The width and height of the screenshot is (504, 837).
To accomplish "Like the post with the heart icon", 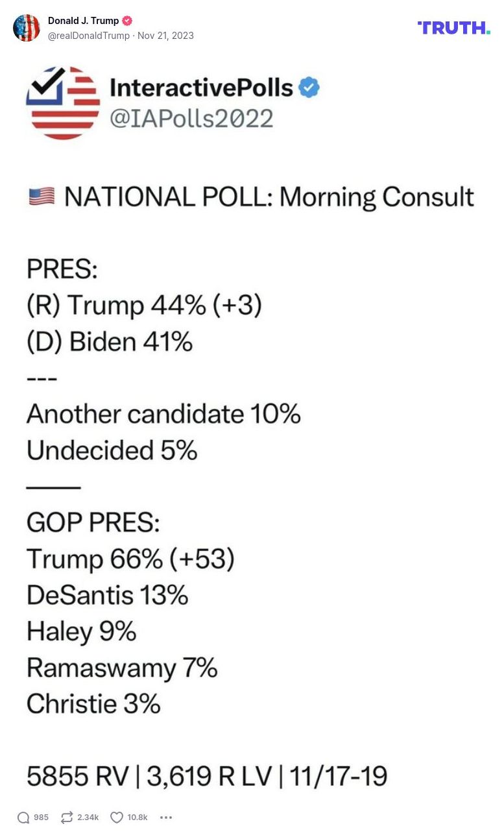I will click(117, 818).
